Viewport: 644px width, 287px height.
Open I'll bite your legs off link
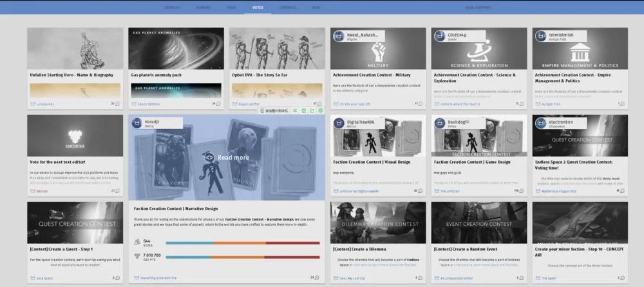point(355,104)
